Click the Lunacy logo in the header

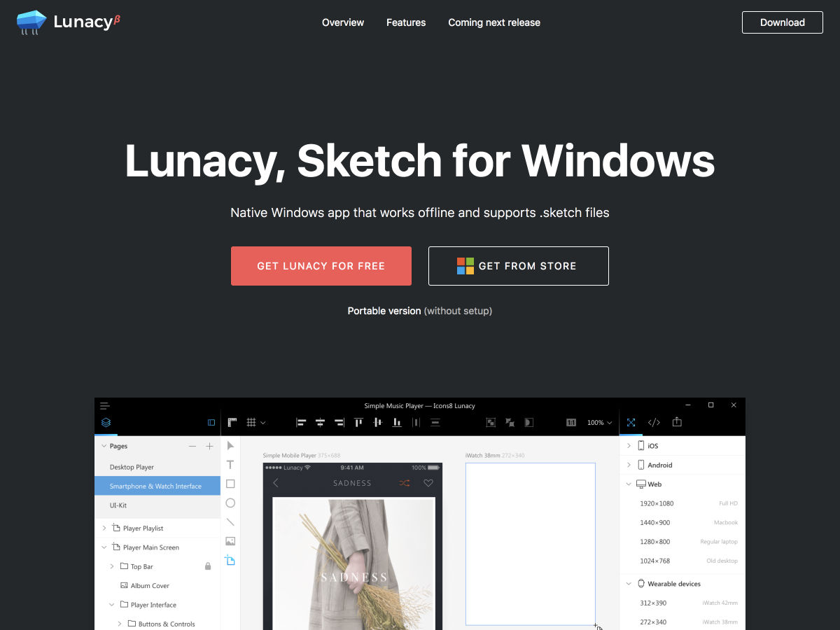pyautogui.click(x=69, y=22)
